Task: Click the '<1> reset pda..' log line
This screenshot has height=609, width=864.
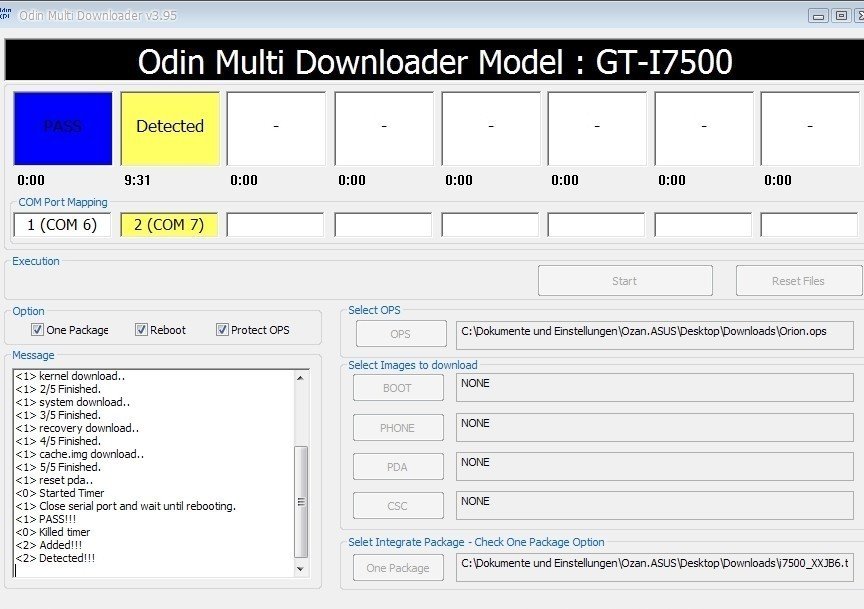Action: click(54, 480)
